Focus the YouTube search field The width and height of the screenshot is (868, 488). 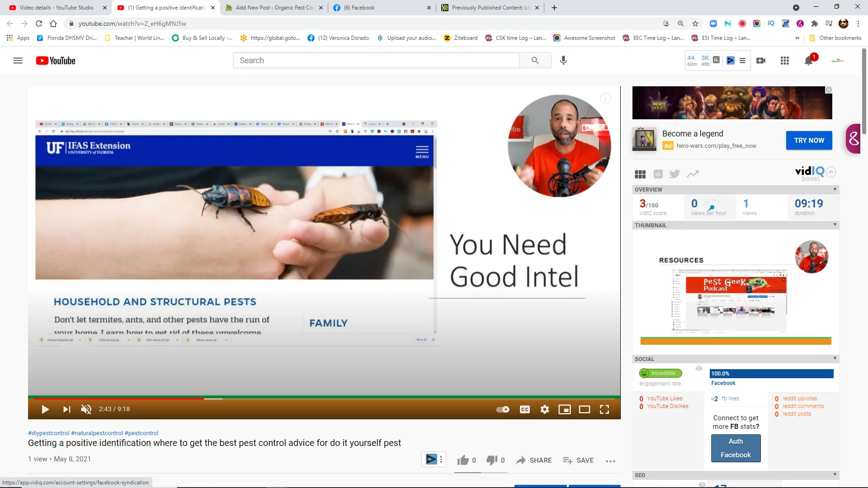[376, 61]
